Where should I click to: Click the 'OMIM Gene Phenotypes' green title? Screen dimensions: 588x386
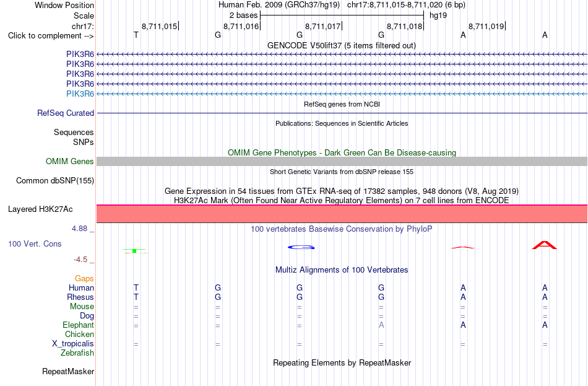(342, 153)
